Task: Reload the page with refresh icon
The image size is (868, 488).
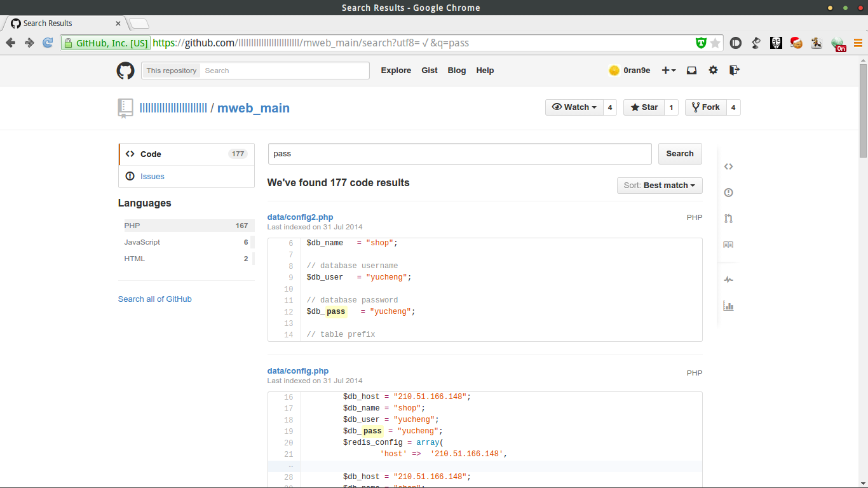Action: click(48, 43)
